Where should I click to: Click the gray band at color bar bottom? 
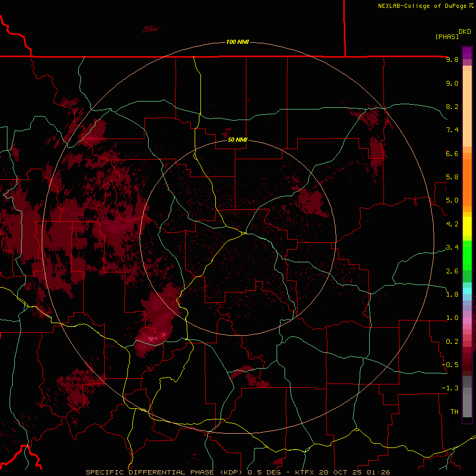[467, 402]
